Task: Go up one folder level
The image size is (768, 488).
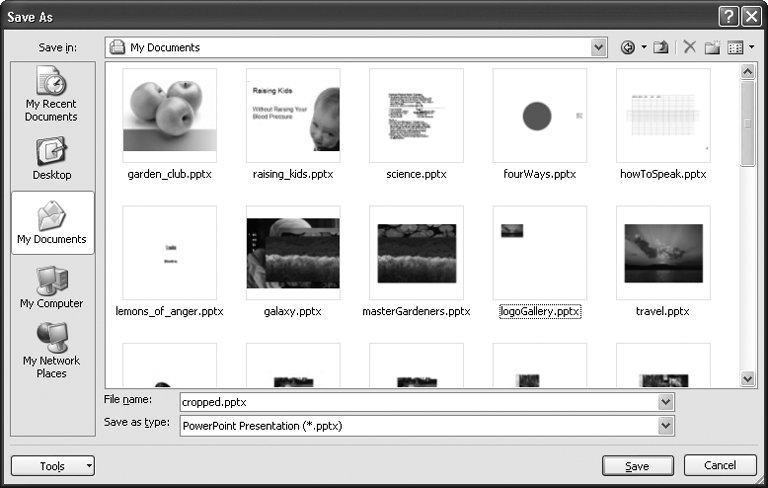Action: click(x=661, y=47)
